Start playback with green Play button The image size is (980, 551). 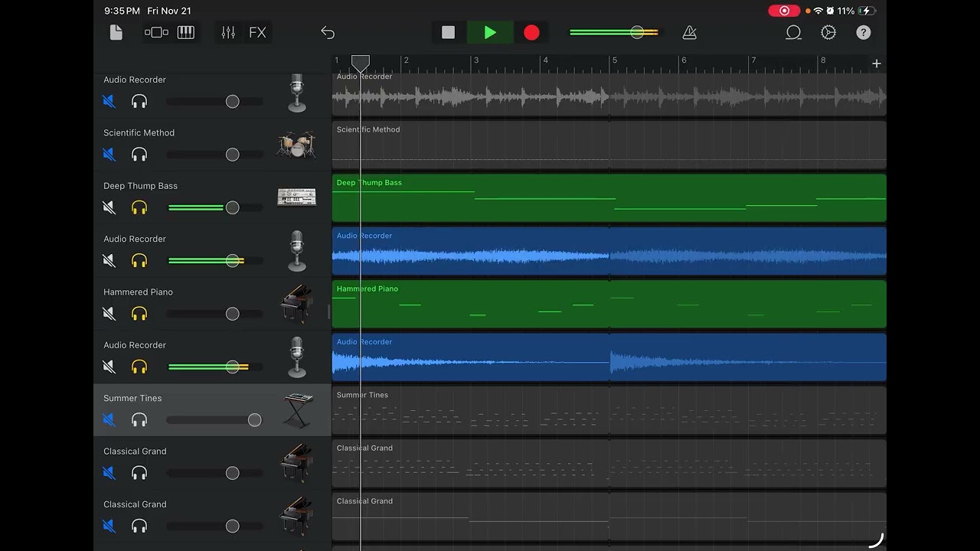tap(490, 32)
